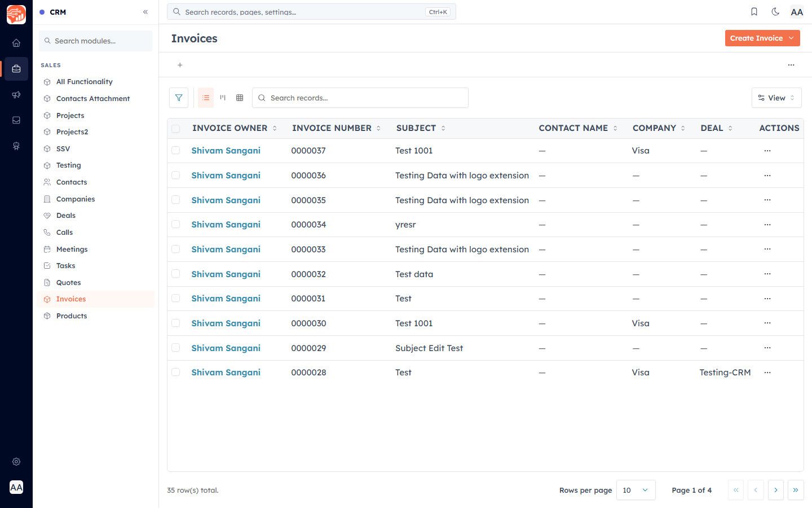Image resolution: width=812 pixels, height=508 pixels.
Task: Open the Create Invoice dropdown arrow
Action: tap(792, 38)
